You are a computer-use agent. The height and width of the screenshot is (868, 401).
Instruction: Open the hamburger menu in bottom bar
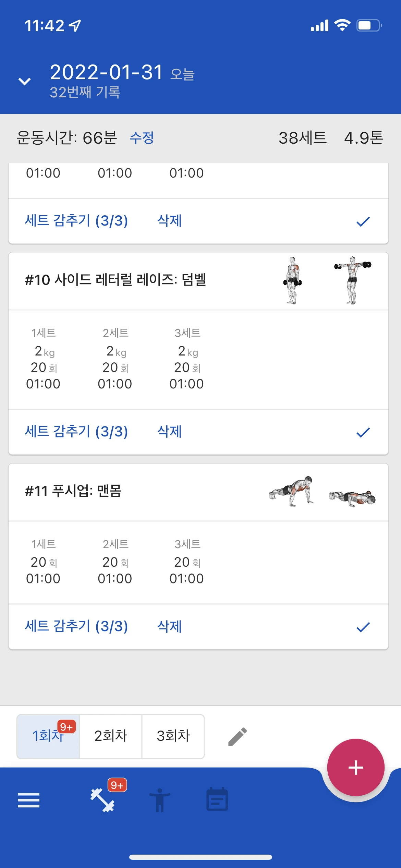tap(28, 800)
